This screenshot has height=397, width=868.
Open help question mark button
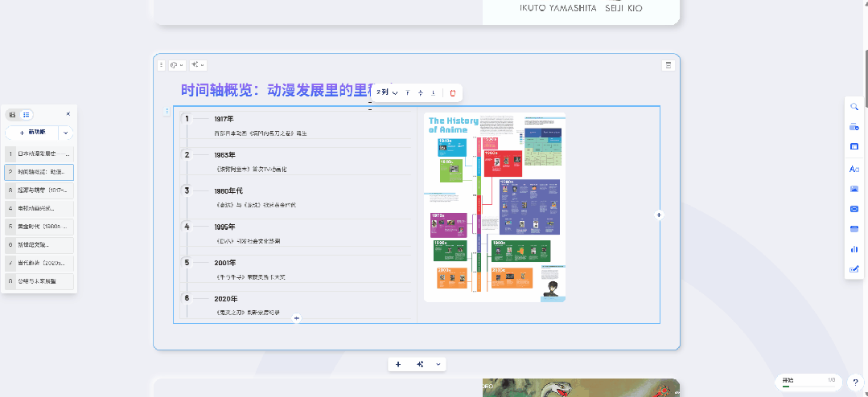click(x=856, y=383)
